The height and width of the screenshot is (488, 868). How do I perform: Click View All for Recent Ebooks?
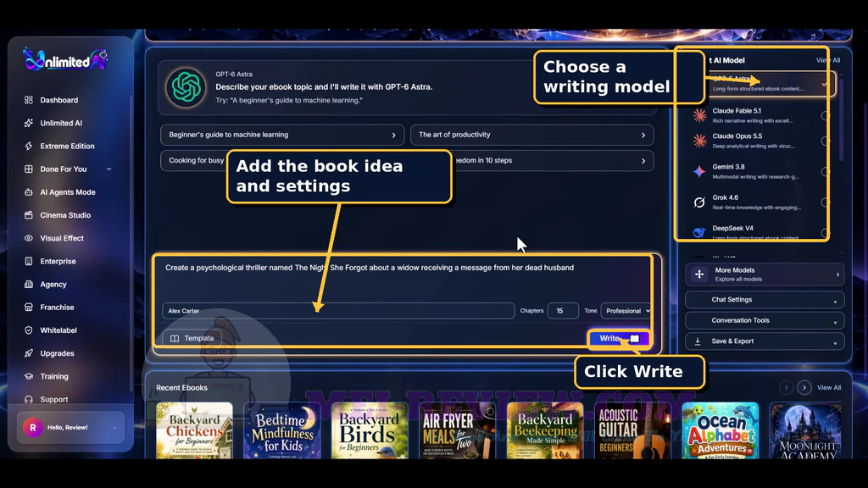tap(829, 388)
